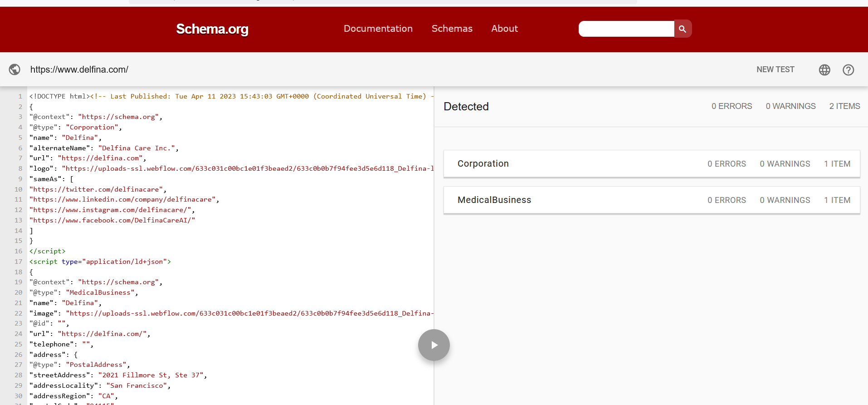This screenshot has height=405, width=868.
Task: Open the help question mark icon
Action: (848, 69)
